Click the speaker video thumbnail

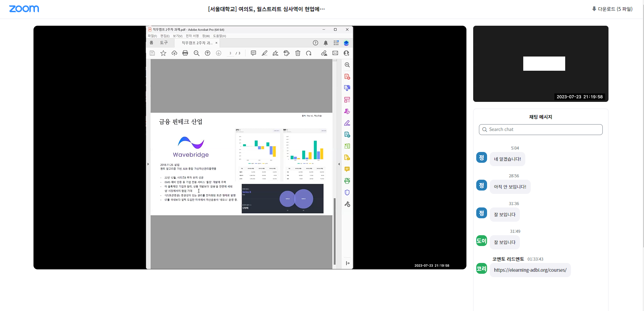click(540, 64)
